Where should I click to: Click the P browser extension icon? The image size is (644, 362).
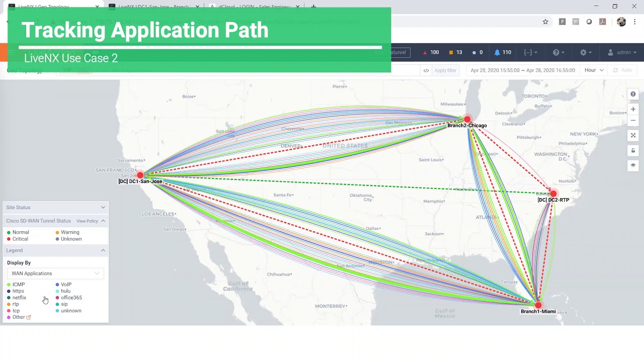click(x=562, y=22)
